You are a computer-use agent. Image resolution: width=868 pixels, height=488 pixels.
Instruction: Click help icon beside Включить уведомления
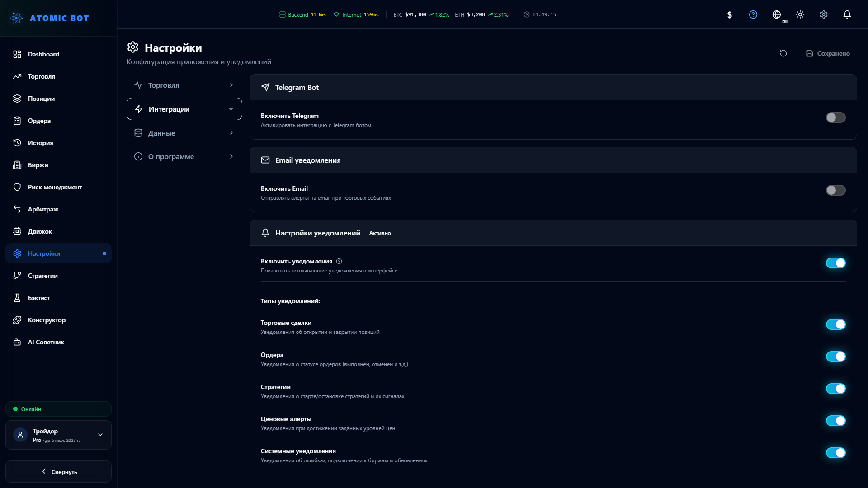click(x=339, y=261)
